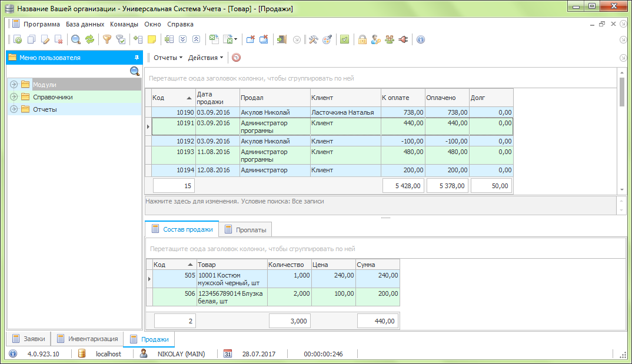Click the green checkmark icon in toolbar
This screenshot has height=364, width=632.
345,39
